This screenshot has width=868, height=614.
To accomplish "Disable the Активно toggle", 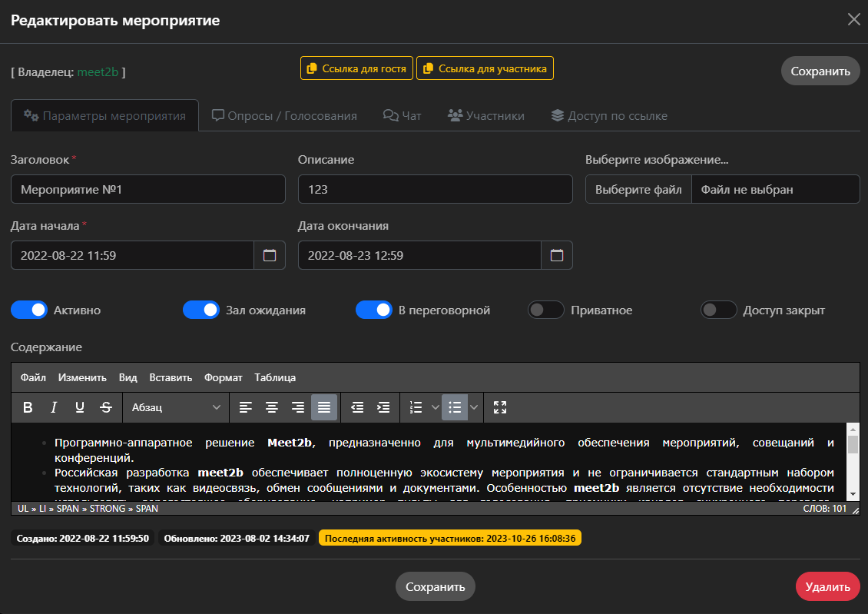I will tap(28, 310).
